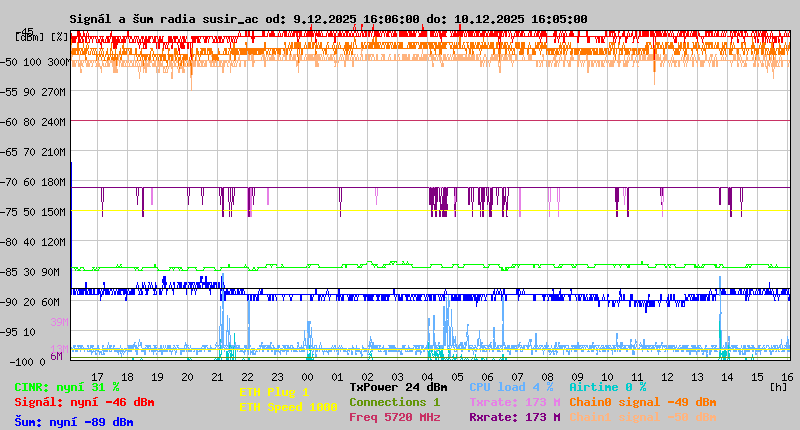The image size is (800, 430).
Task: Click hour tick '05' on time axis
Action: pos(457,377)
